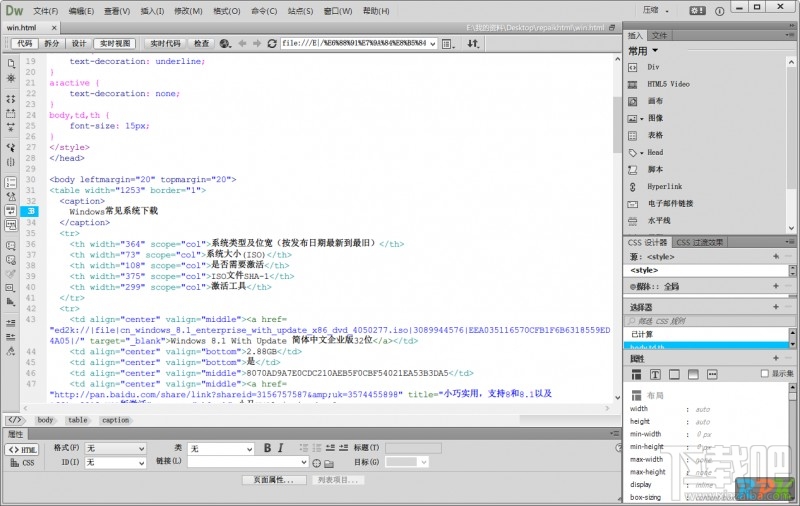This screenshot has width=800, height=506.
Task: Open the 链接(L) link dropdown
Action: tap(248, 462)
